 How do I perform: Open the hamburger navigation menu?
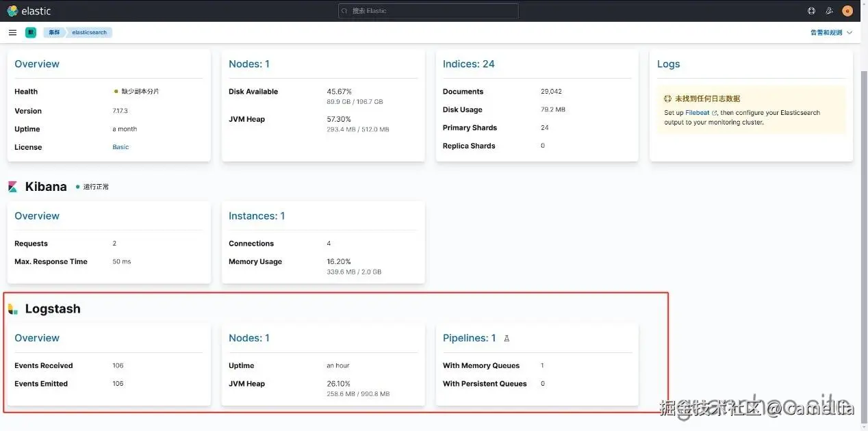(x=12, y=32)
